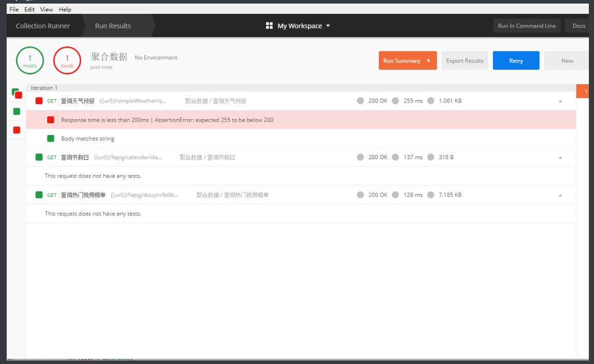Open the Help menu
This screenshot has height=364, width=594.
click(x=65, y=9)
